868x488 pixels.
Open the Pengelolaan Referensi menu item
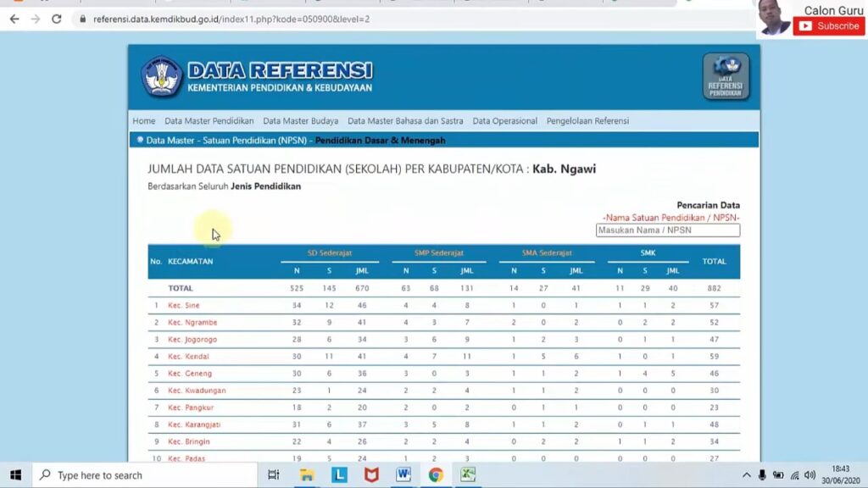pyautogui.click(x=588, y=120)
